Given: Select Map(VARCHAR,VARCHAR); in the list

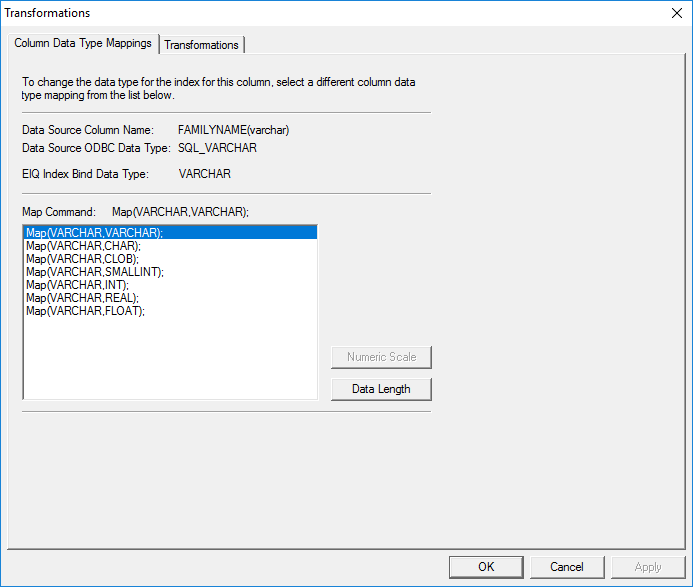Looking at the screenshot, I should coord(170,233).
